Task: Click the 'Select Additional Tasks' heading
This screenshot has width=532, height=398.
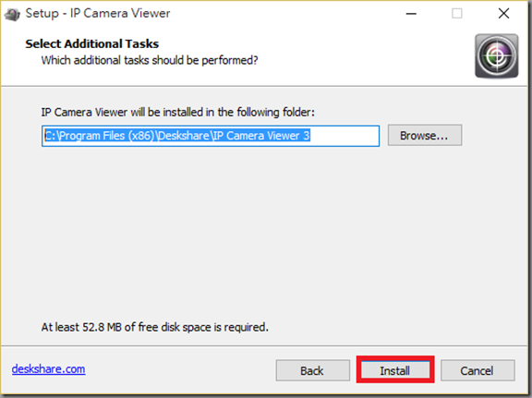Action: click(92, 43)
